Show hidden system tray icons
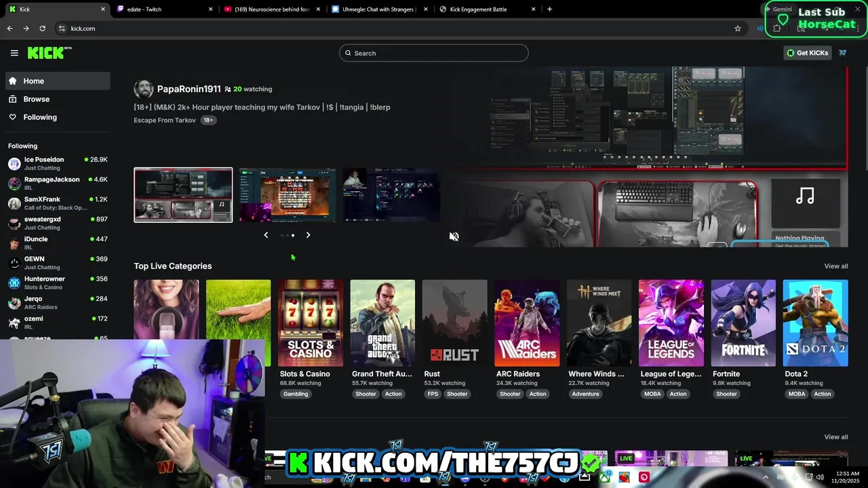Viewport: 868px width, 488px height. pos(766,477)
